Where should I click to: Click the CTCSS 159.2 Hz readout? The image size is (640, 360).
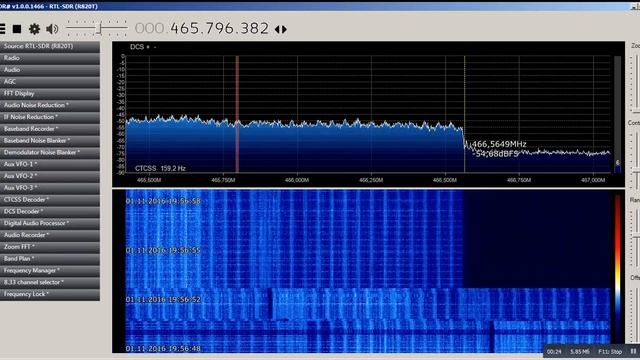click(160, 168)
